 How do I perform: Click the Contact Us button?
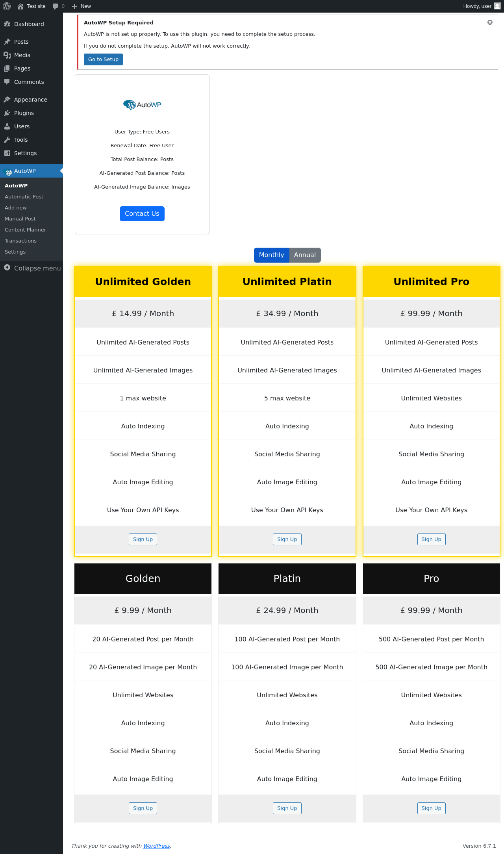pos(142,214)
